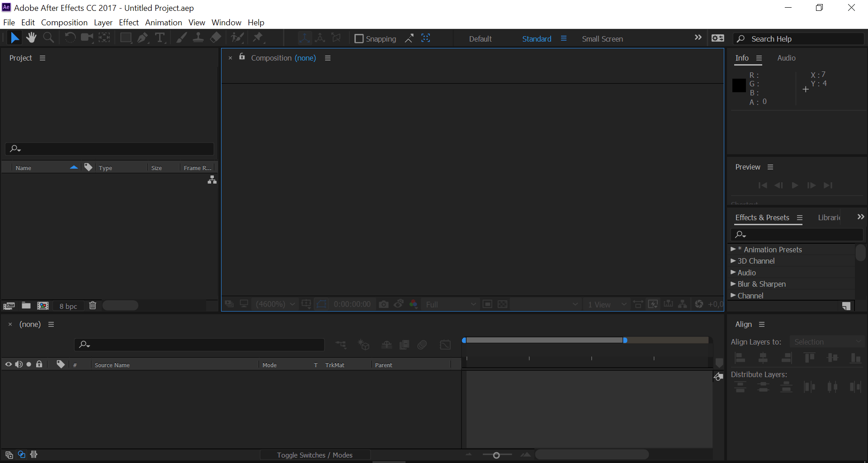Click the Play button in Preview panel
The image size is (868, 463).
point(795,185)
